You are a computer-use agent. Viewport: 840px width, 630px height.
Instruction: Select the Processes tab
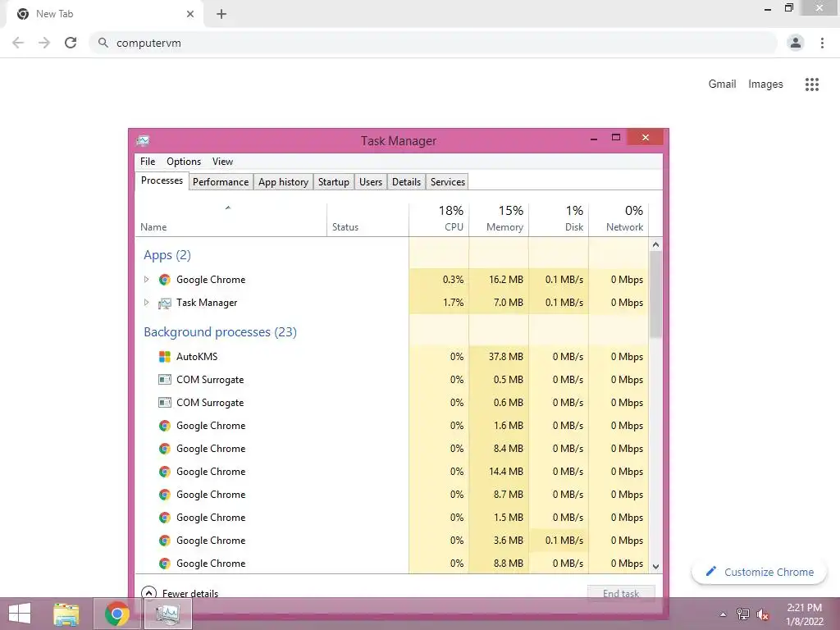162,180
